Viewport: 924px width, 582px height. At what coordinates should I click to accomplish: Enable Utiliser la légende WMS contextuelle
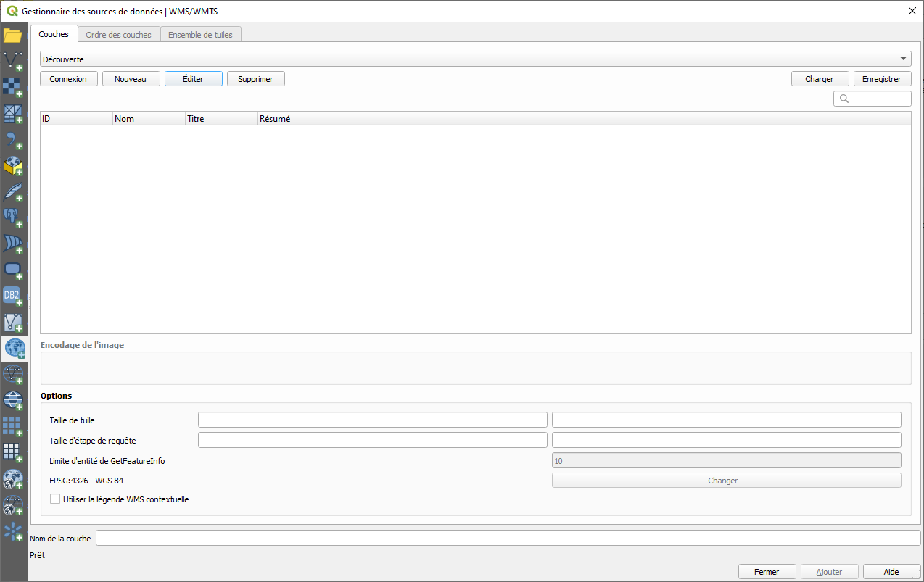(x=55, y=499)
